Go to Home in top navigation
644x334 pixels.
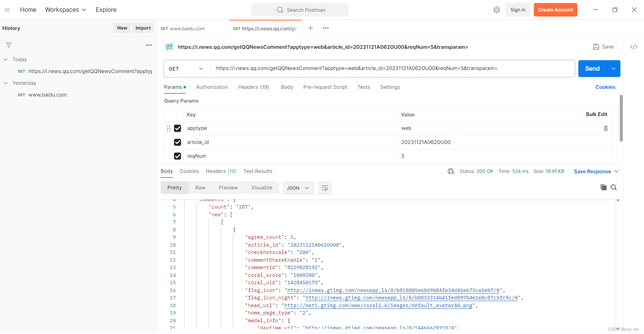click(x=28, y=10)
